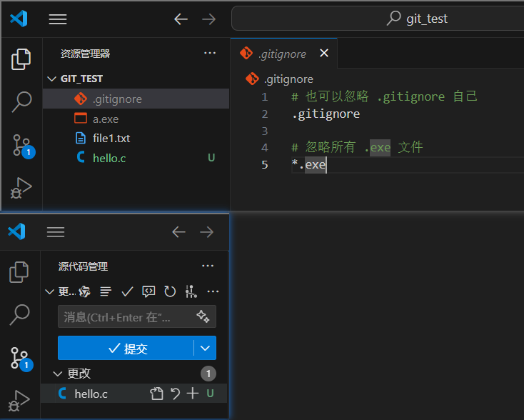Click the sparkle generate commit message icon
This screenshot has width=524, height=420.
(x=203, y=316)
